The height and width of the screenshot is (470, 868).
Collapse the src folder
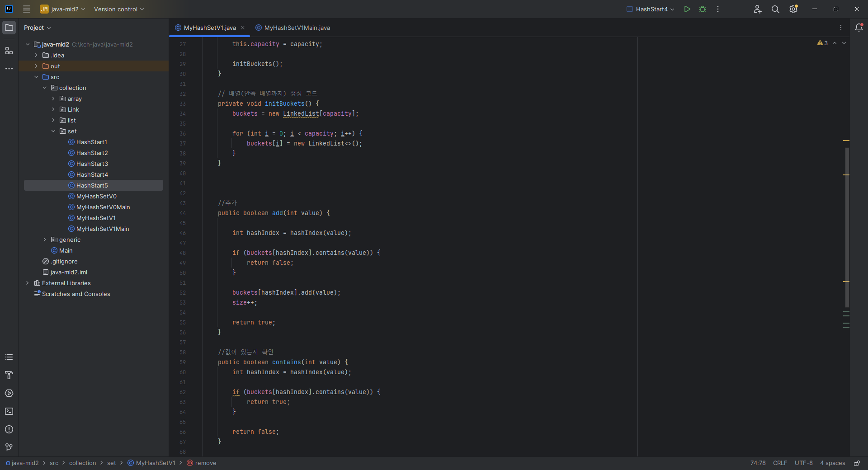coord(36,77)
